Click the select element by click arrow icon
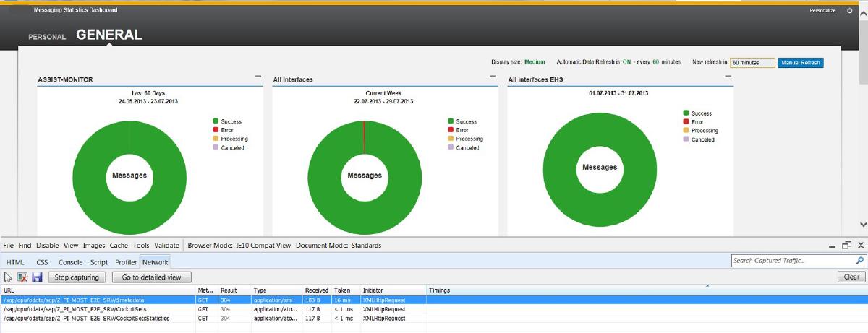Screen dimensions: 868x333 [x=9, y=277]
